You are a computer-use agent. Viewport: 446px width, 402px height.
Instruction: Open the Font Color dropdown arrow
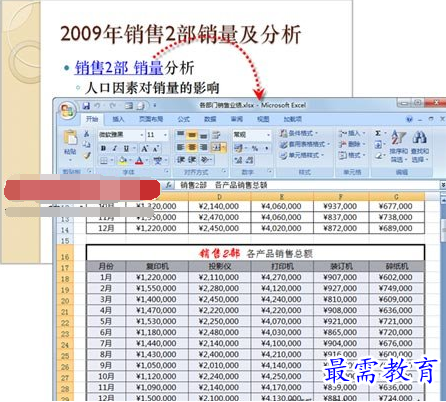point(146,161)
